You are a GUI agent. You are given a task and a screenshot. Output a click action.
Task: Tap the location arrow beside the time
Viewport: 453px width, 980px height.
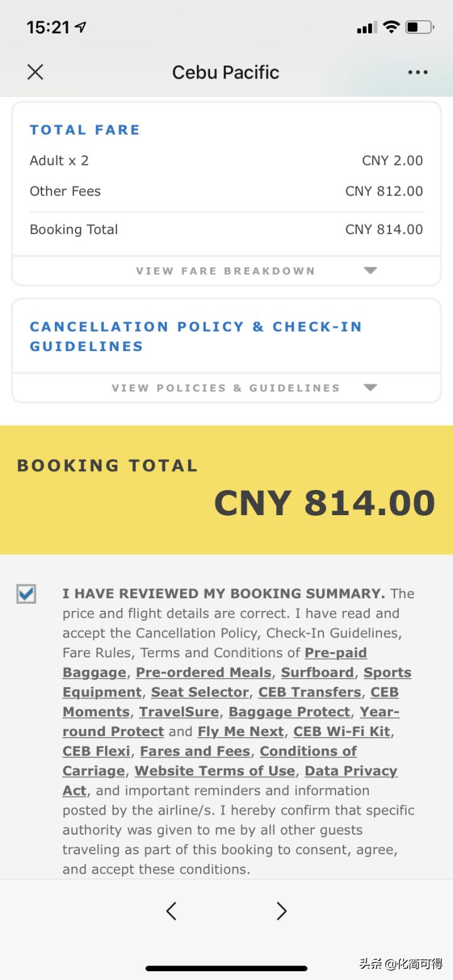point(81,27)
